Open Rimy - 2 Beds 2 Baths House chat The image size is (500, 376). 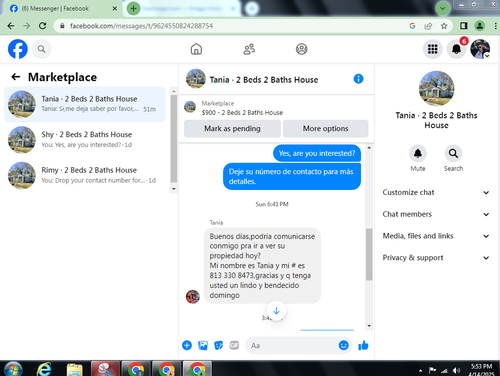[85, 175]
